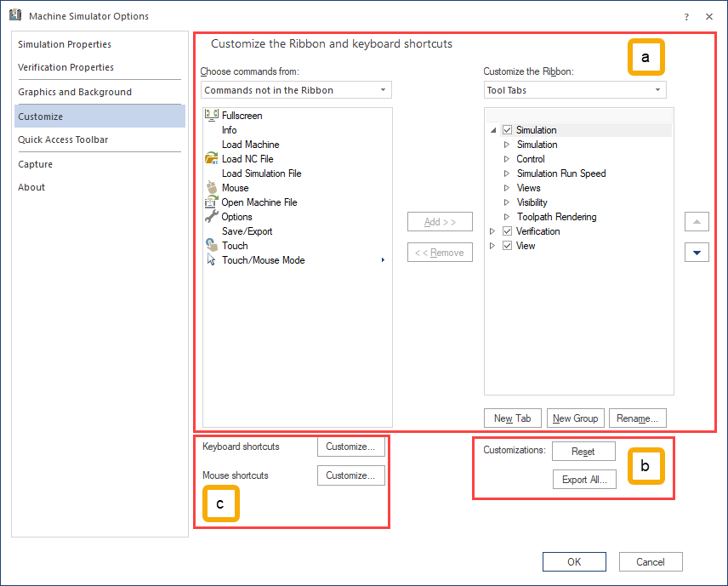Click the Touch/Mouse Mode cursor icon
The height and width of the screenshot is (586, 728).
point(212,260)
